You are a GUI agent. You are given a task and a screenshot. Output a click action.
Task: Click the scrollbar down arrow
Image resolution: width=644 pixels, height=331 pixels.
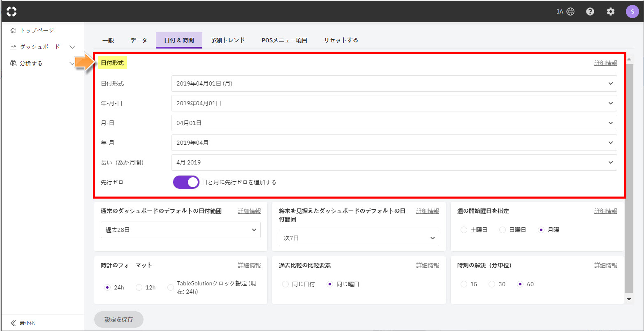coord(629,299)
